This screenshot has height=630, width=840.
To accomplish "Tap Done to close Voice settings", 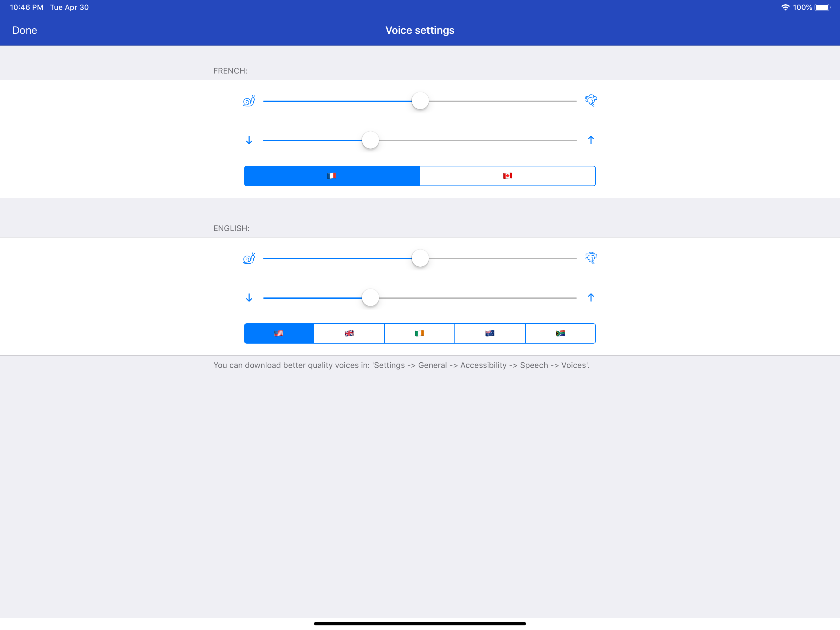I will (25, 30).
